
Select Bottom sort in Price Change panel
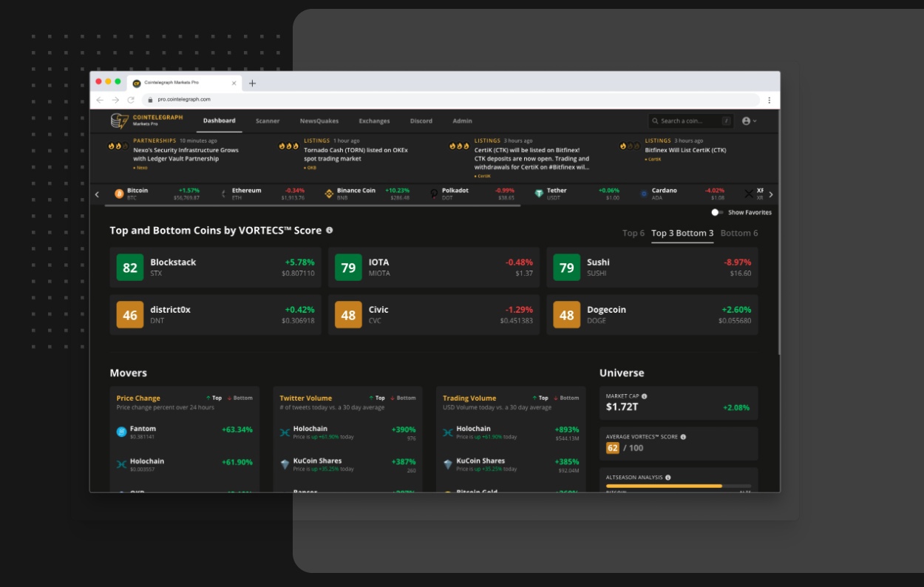[240, 398]
